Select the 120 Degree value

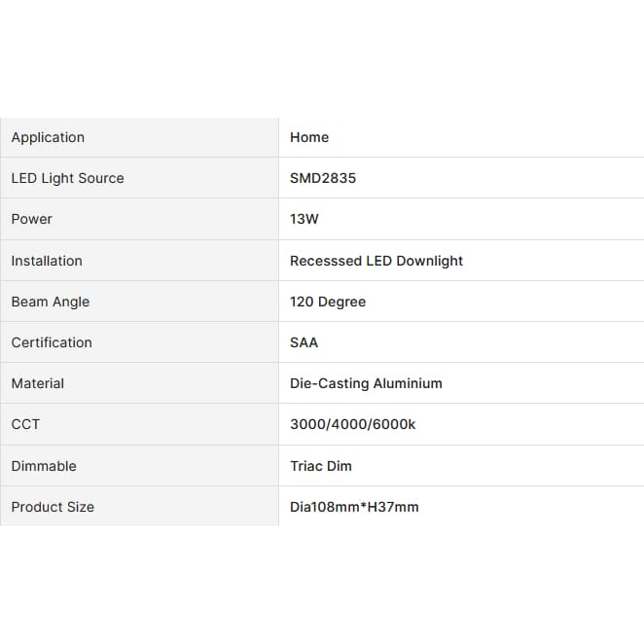[x=328, y=302]
